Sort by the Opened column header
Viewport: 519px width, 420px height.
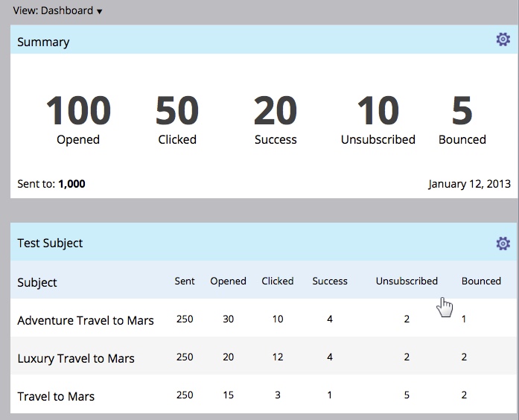(228, 281)
